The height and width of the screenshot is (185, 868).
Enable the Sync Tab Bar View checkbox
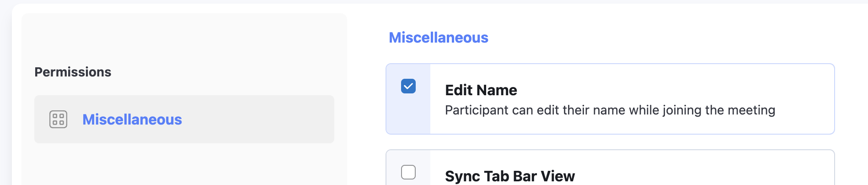408,172
